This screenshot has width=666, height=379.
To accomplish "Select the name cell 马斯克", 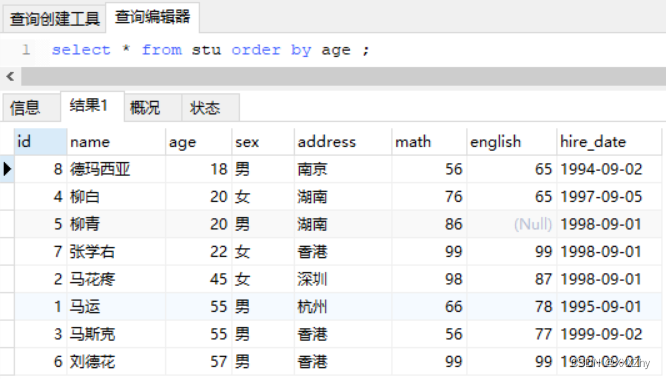I will 116,334.
